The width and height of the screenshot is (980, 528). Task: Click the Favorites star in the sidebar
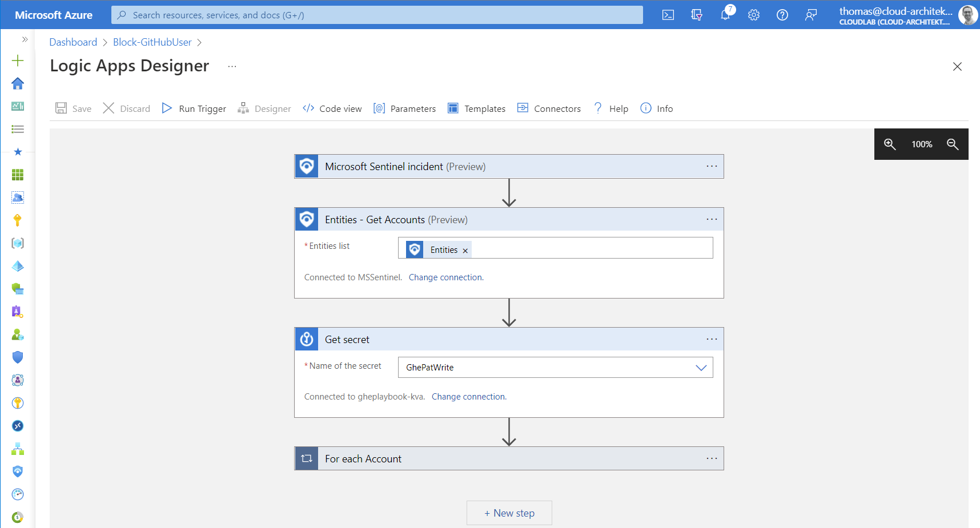tap(18, 152)
